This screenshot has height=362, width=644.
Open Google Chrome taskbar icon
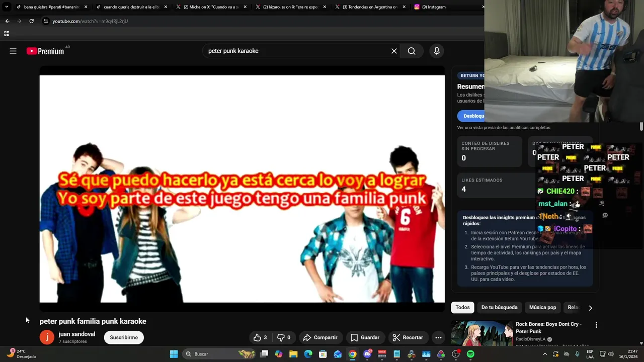pos(352,354)
